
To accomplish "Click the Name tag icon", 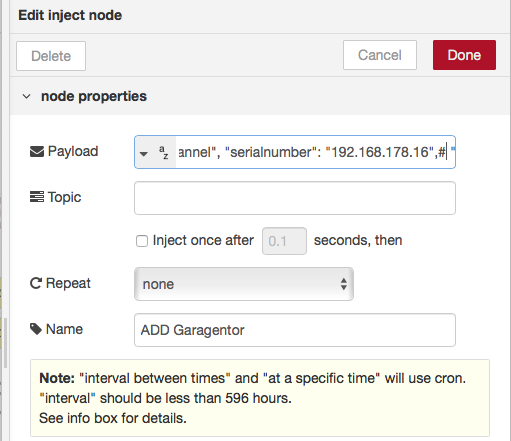I will click(36, 329).
